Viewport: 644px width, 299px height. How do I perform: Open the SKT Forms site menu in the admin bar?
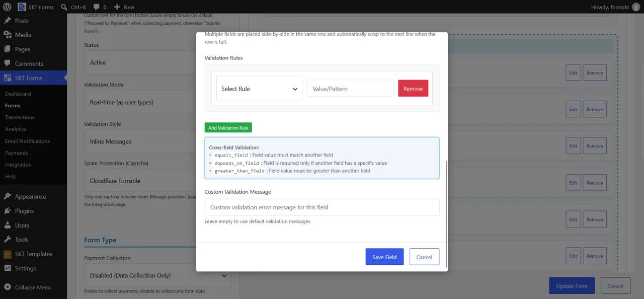(36, 7)
